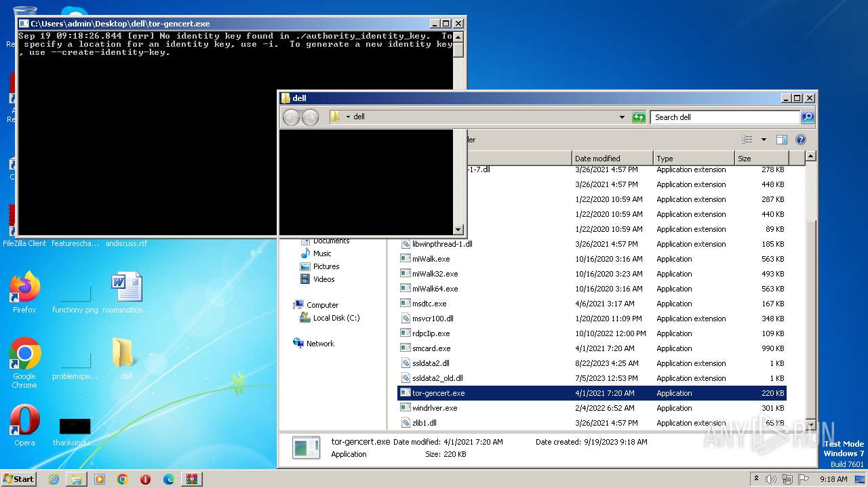Launch Windows Media Player from taskbar
The height and width of the screenshot is (488, 868).
coord(100,479)
